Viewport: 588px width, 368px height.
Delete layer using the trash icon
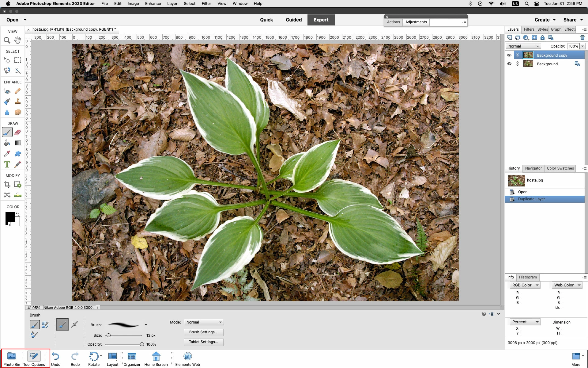582,38
